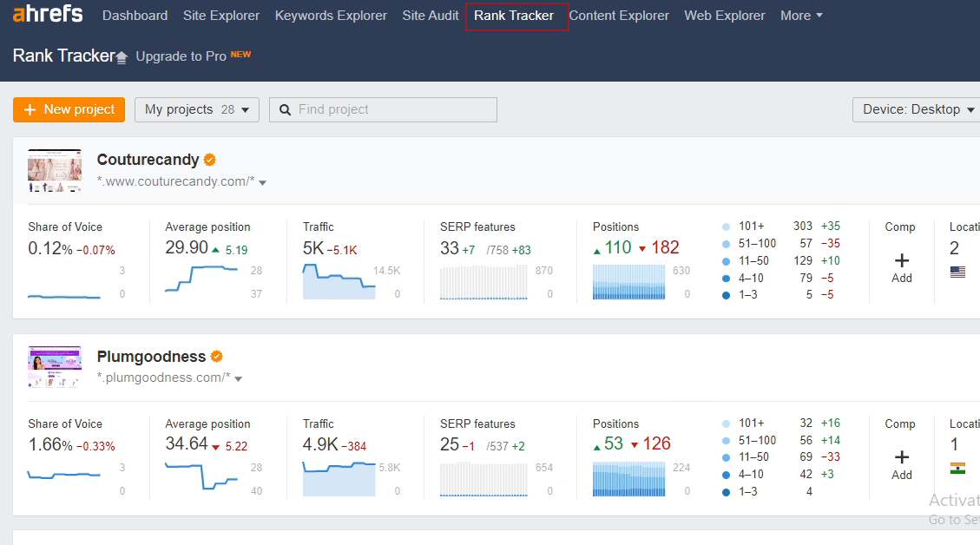Select Plumgoodness 51–100 positions row
Screen dimensions: 980x545
click(780, 441)
